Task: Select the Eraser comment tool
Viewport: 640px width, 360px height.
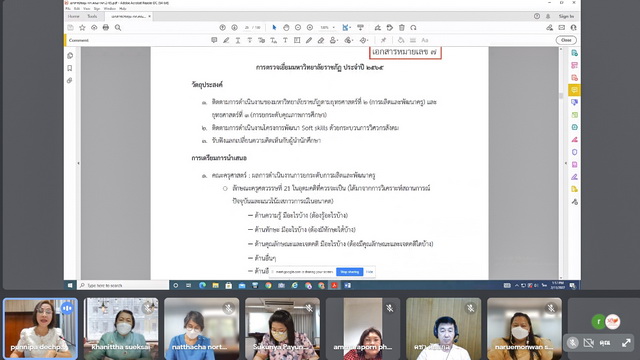Action: (x=321, y=40)
